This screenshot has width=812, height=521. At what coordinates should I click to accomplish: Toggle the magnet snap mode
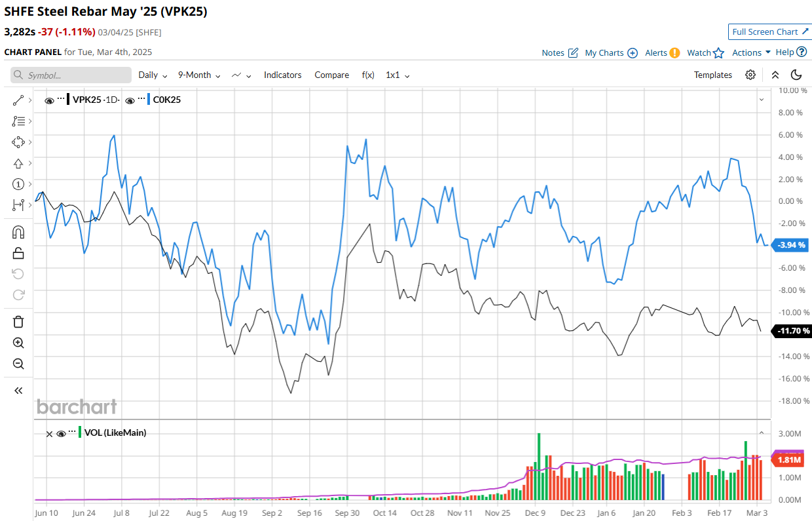18,232
